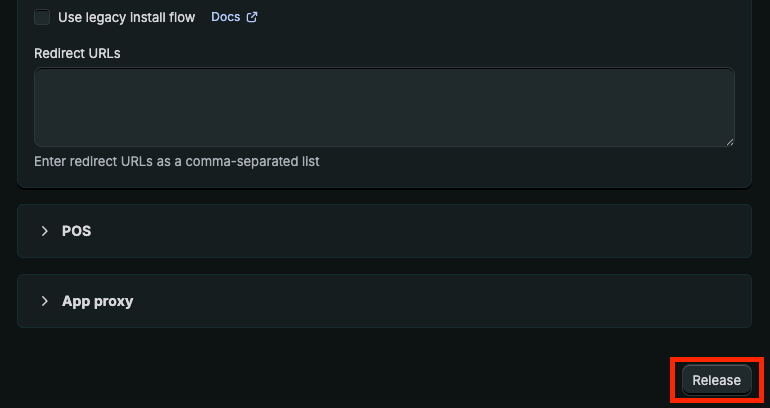
Task: Click the 'Use legacy install flow' label text
Action: [126, 17]
